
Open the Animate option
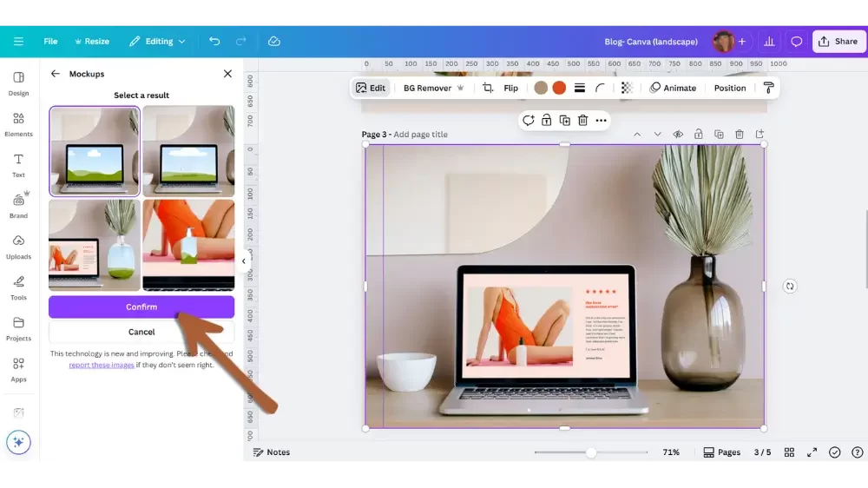pos(673,88)
